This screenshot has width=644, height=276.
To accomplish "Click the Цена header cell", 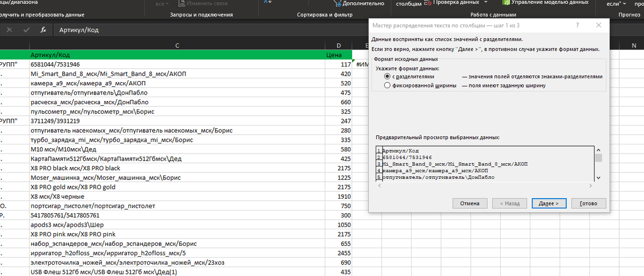I will pos(339,55).
